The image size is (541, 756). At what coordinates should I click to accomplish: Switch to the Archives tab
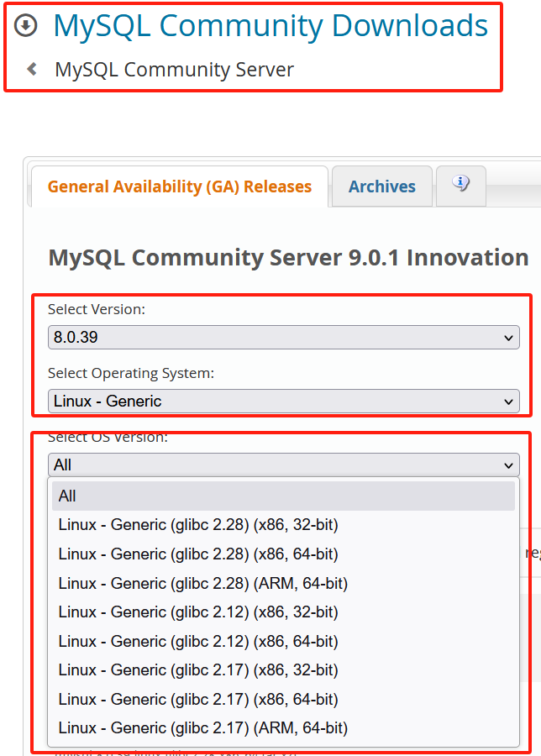tap(381, 186)
